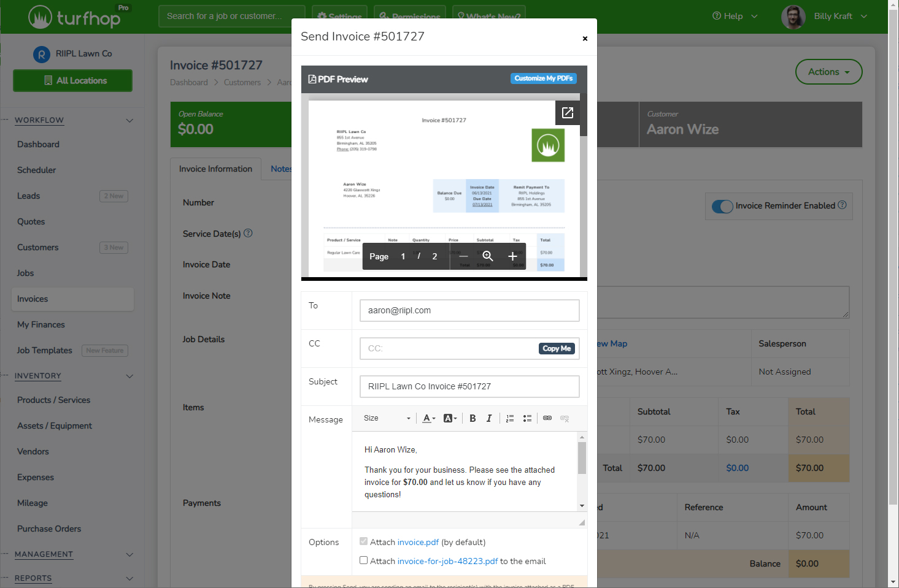Viewport: 899px width, 588px height.
Task: Open Scheduler in the sidebar
Action: (36, 170)
